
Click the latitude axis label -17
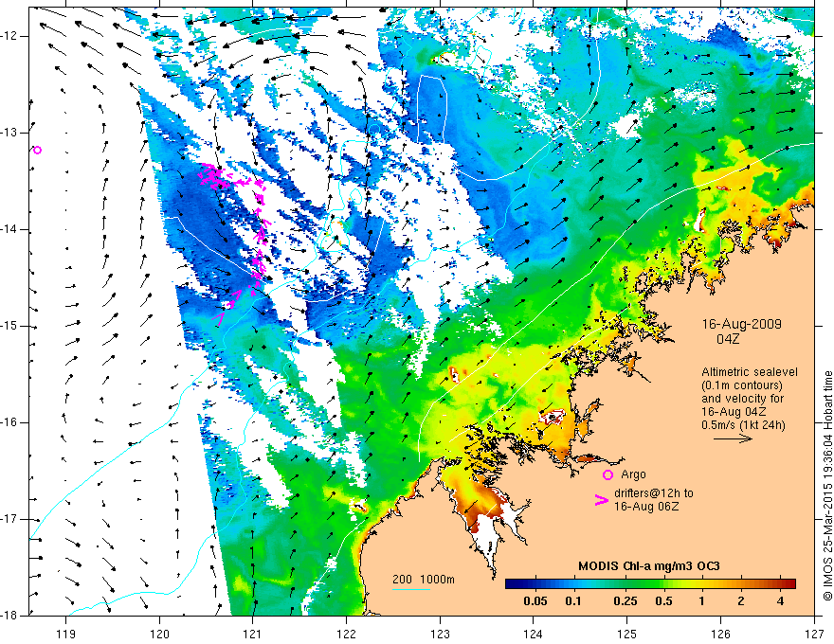pos(9,519)
